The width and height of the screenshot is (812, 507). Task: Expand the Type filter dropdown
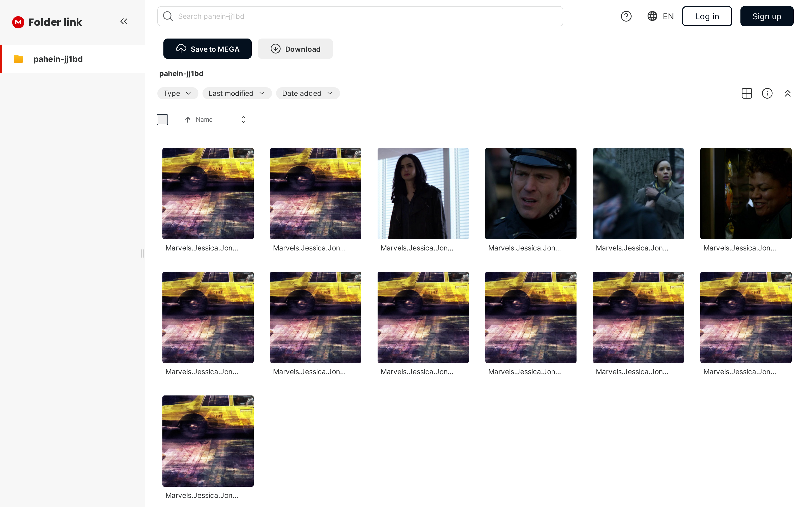178,93
